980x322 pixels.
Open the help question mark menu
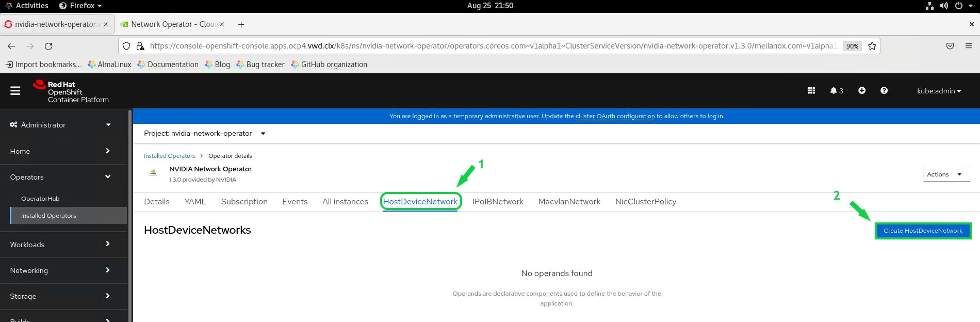point(884,91)
